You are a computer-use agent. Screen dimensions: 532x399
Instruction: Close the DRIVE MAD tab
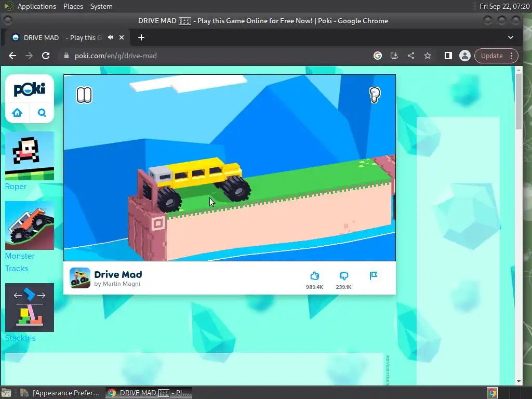(x=122, y=37)
